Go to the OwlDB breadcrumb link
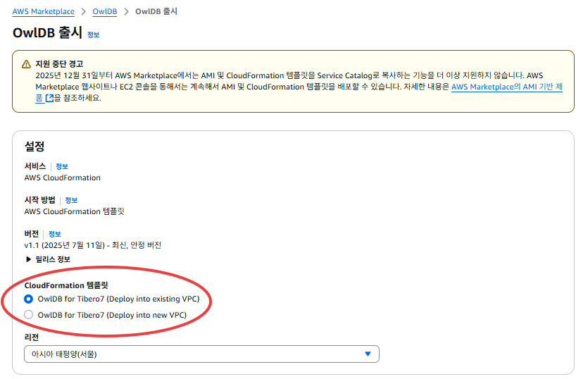Image resolution: width=588 pixels, height=379 pixels. click(105, 12)
